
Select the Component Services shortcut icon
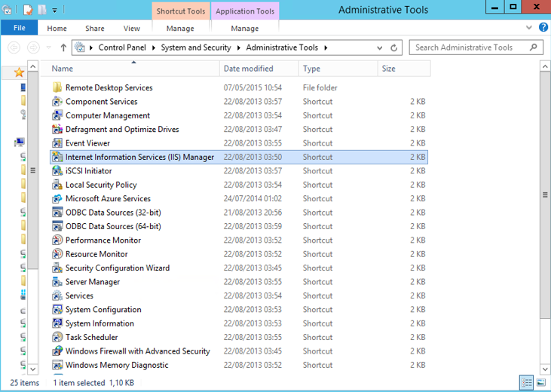tap(57, 102)
